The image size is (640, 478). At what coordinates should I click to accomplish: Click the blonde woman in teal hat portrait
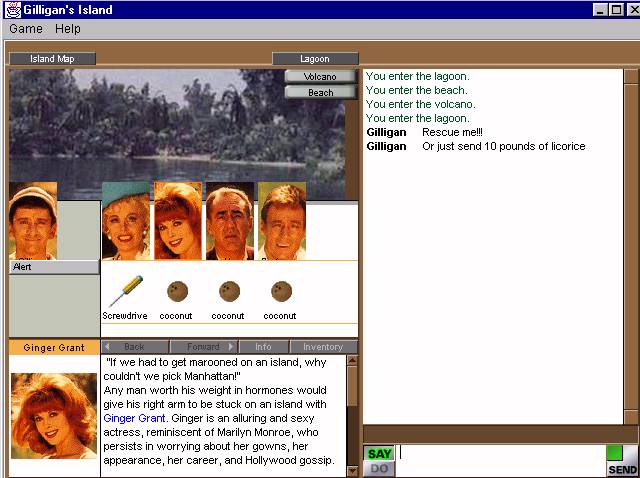pyautogui.click(x=126, y=221)
